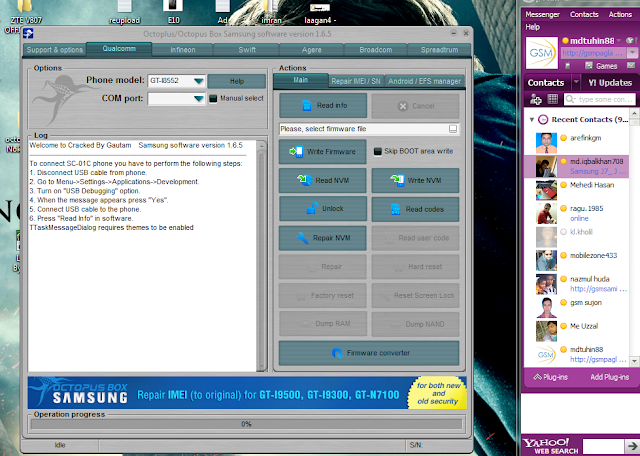The image size is (640, 456).
Task: Open the Firmware converter
Action: pos(369,353)
